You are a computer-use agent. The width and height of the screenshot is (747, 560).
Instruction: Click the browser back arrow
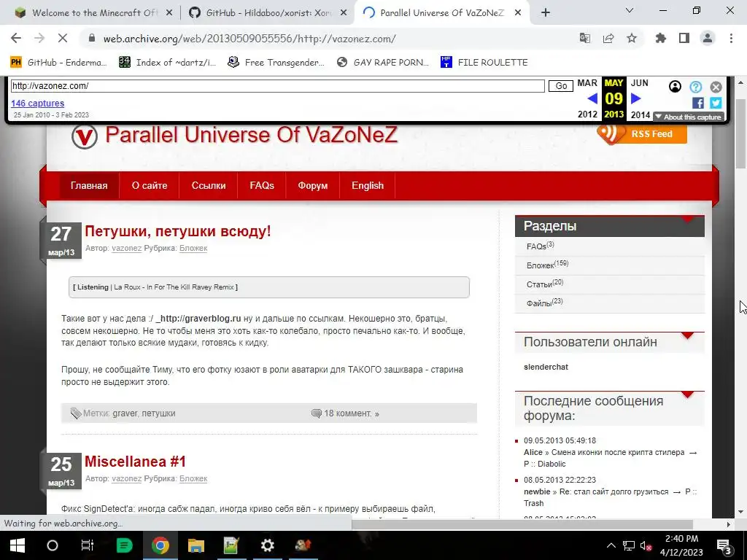pyautogui.click(x=16, y=38)
